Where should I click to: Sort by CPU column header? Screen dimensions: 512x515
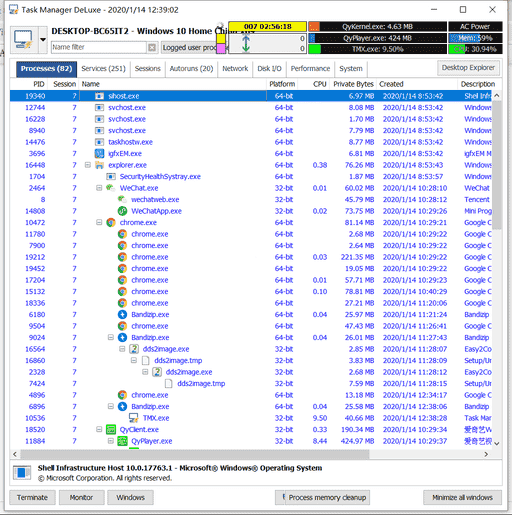coord(319,84)
